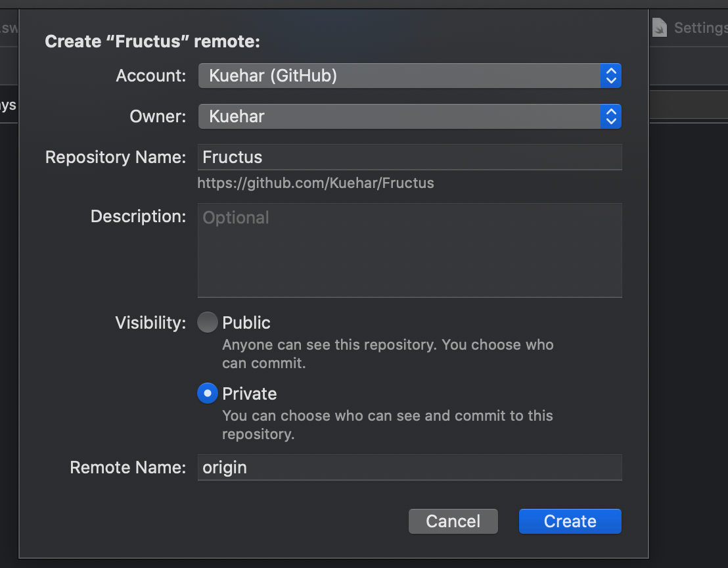Click the Owner popup blue arrows

click(x=611, y=116)
